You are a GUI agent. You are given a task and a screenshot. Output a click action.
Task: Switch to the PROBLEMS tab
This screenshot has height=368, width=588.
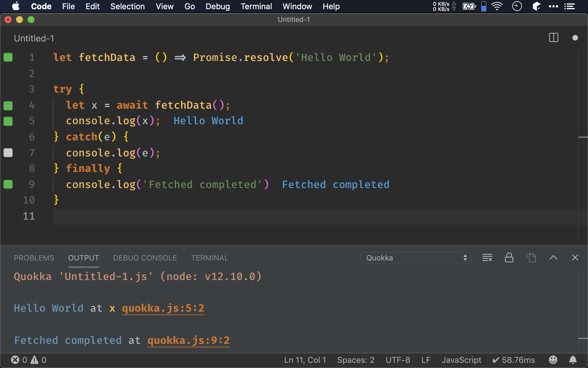click(x=34, y=258)
